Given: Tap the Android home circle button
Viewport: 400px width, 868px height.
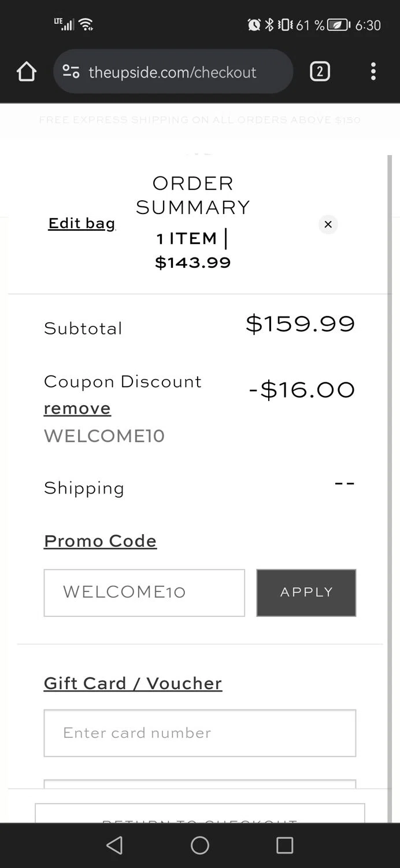Looking at the screenshot, I should tap(200, 845).
